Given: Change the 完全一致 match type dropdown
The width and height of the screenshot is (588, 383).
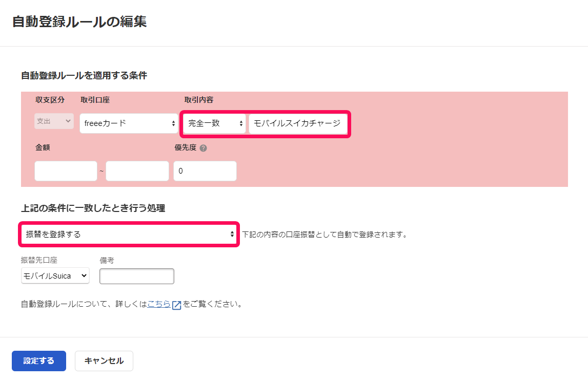Looking at the screenshot, I should coord(214,123).
